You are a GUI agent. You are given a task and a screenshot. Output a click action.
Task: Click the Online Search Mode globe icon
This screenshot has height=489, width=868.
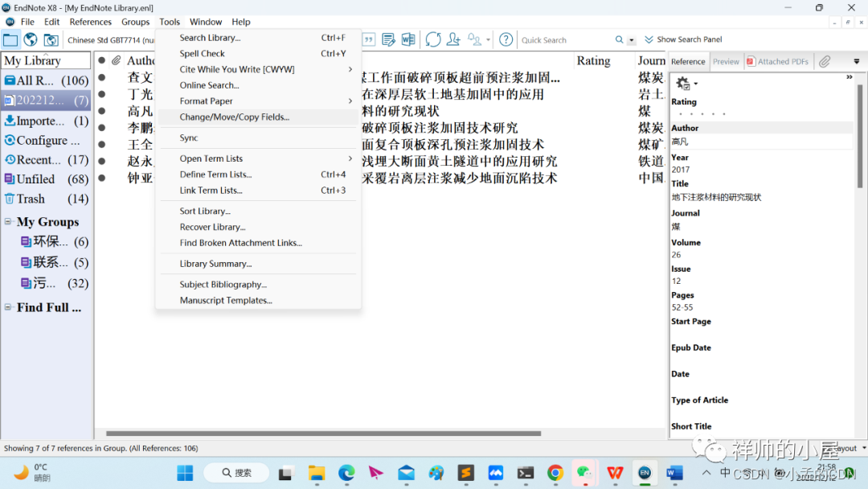coord(31,40)
